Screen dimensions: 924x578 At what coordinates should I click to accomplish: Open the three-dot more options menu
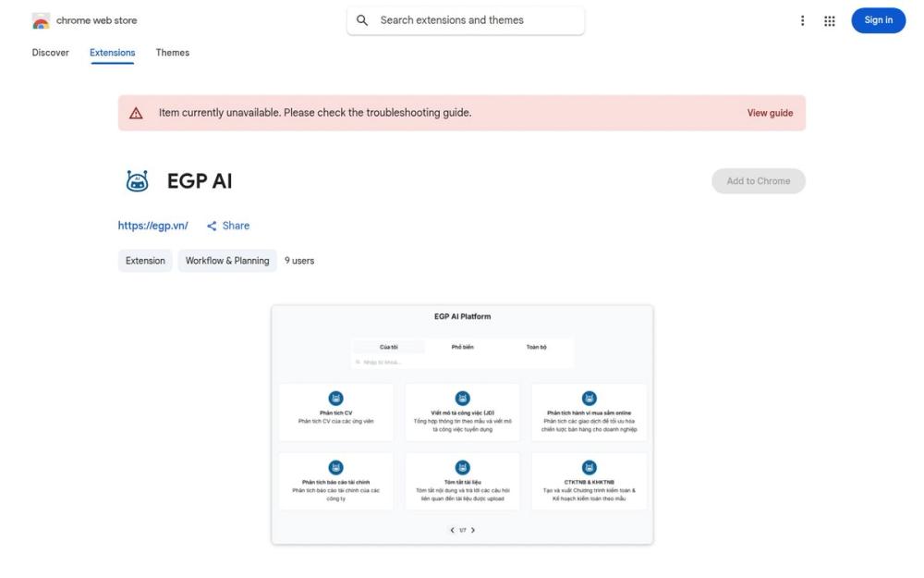(x=802, y=20)
